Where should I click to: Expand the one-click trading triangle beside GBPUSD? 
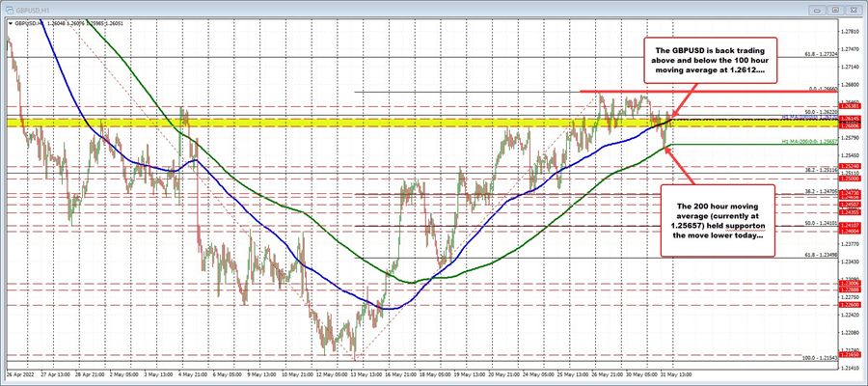10,23
